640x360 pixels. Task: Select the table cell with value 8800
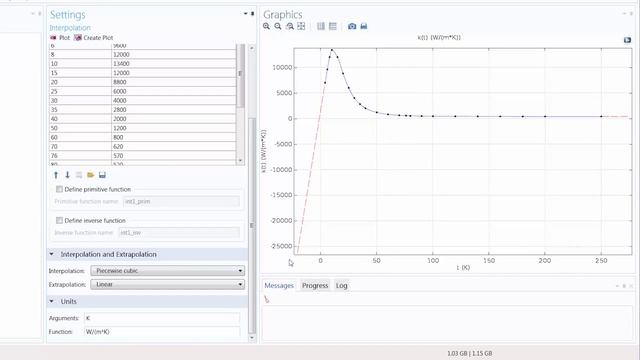tap(174, 82)
